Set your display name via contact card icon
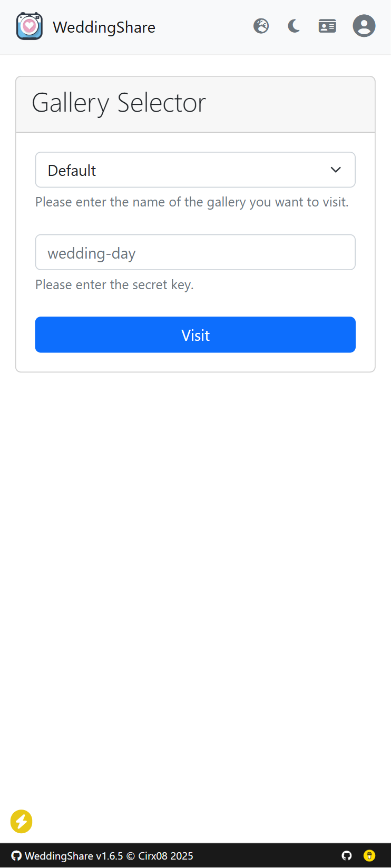Image resolution: width=391 pixels, height=868 pixels. [x=327, y=25]
